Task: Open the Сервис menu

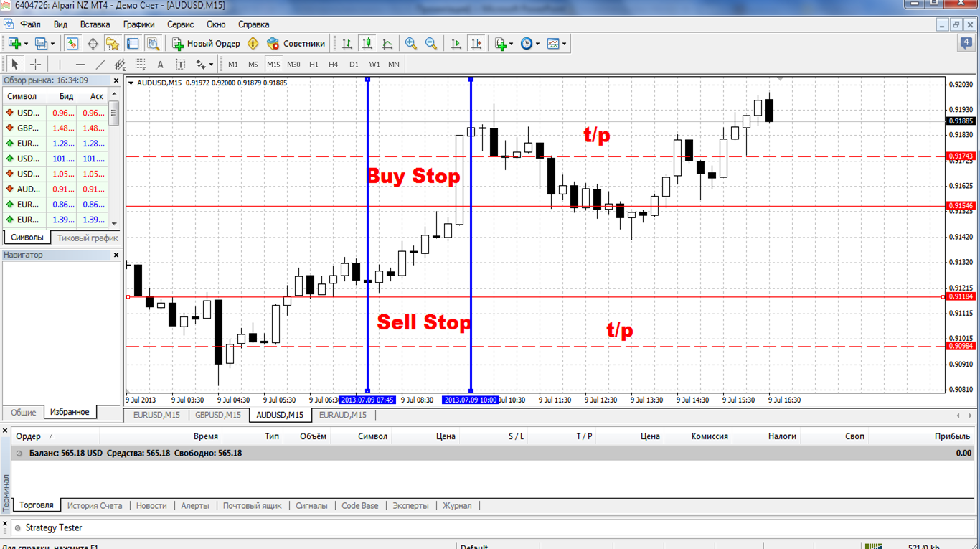Action: tap(180, 24)
